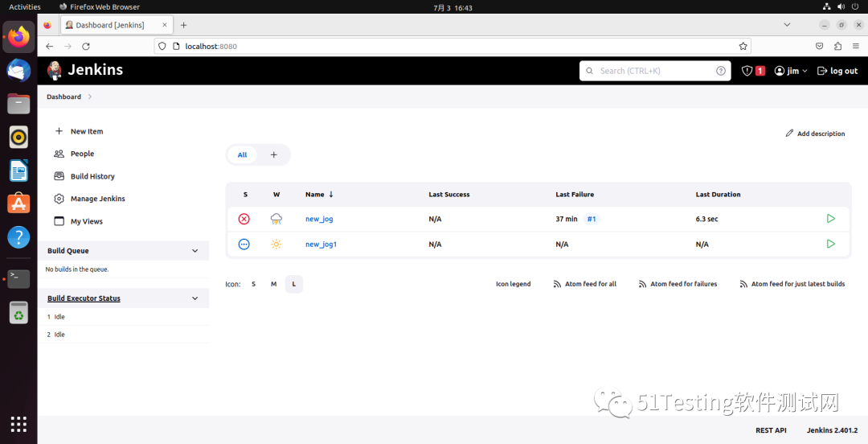This screenshot has width=868, height=444.
Task: Click the failed status icon of new_jog
Action: pyautogui.click(x=244, y=219)
